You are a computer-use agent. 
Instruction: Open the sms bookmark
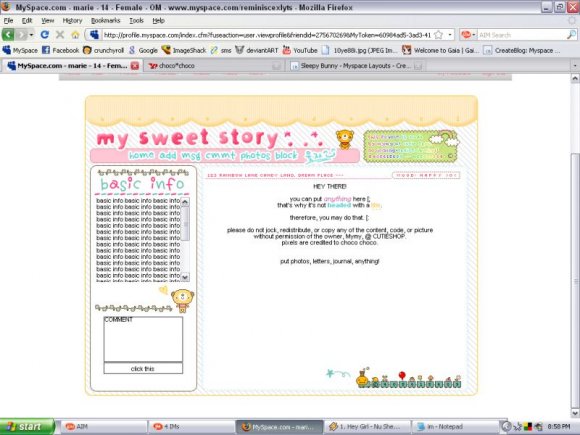coord(221,50)
